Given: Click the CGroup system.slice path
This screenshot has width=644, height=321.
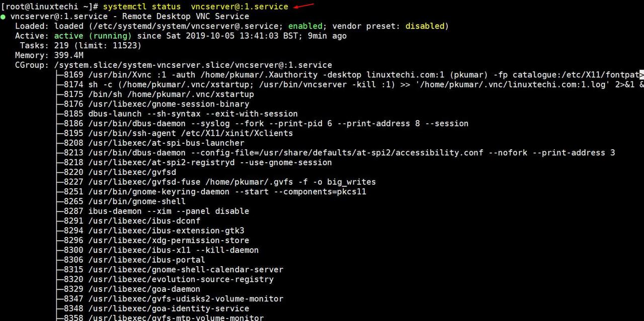Looking at the screenshot, I should point(193,65).
